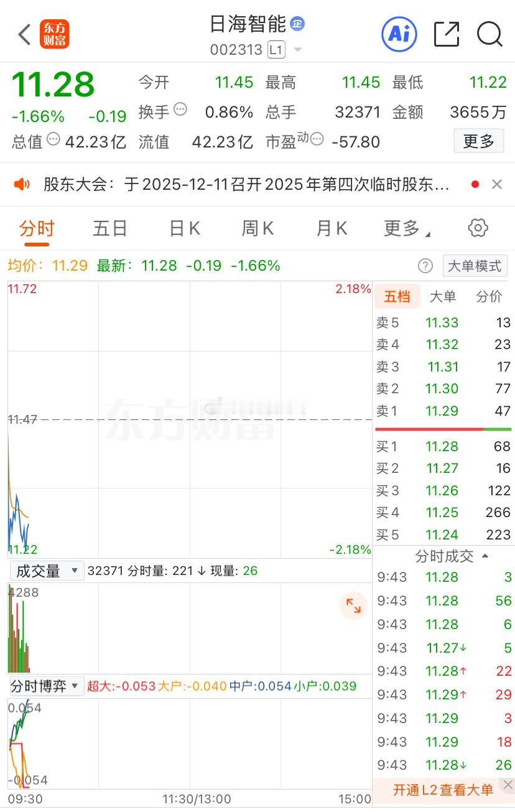Open search from the top right
The image size is (515, 812).
(x=490, y=34)
